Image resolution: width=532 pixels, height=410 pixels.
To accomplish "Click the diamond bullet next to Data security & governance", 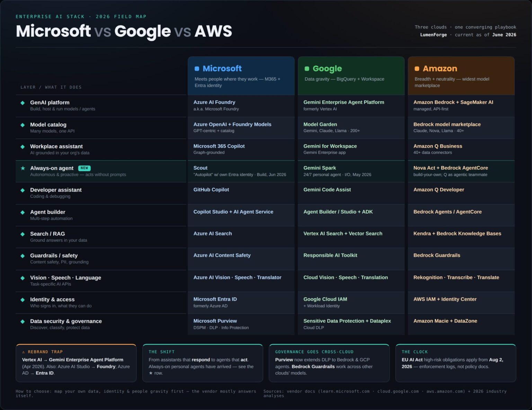I will (23, 322).
